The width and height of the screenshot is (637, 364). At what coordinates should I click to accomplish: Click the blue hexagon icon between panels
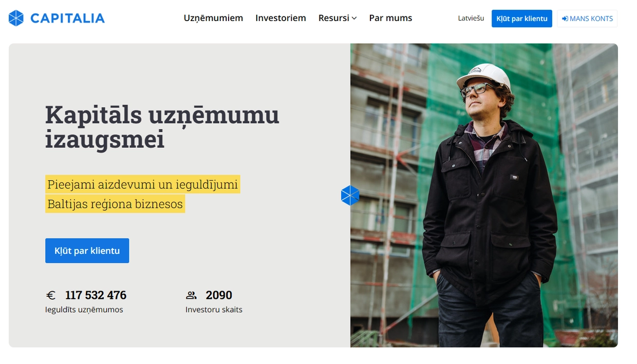pyautogui.click(x=350, y=196)
